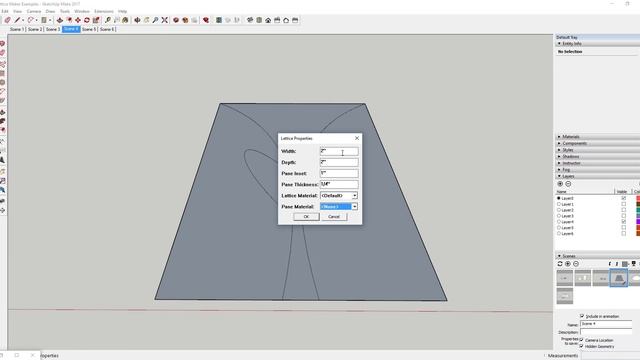Click Layer2 teal color swatch
This screenshot has width=640, height=360.
click(638, 210)
